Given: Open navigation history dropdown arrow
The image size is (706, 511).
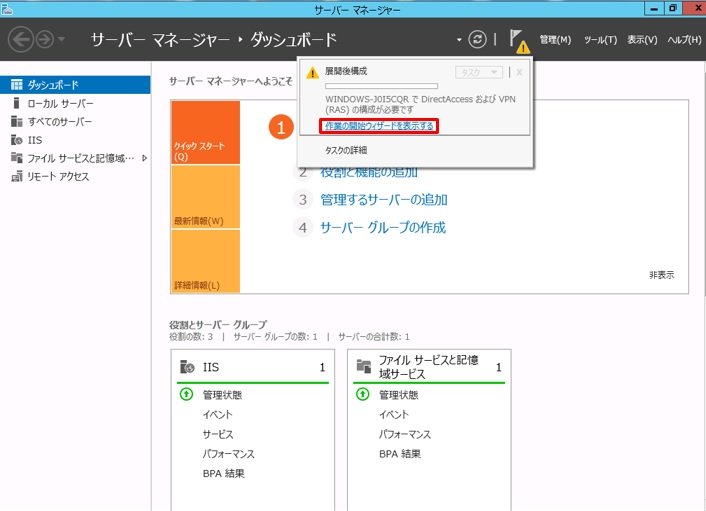Looking at the screenshot, I should (x=64, y=40).
